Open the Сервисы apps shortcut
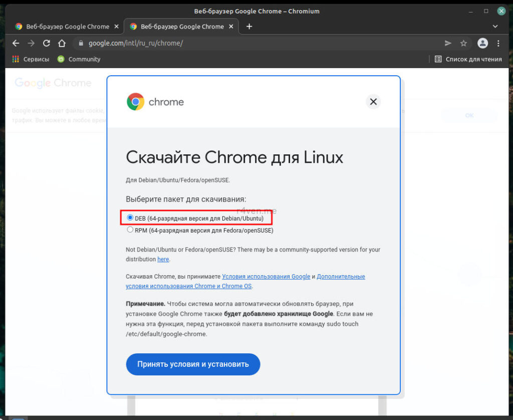 click(31, 59)
